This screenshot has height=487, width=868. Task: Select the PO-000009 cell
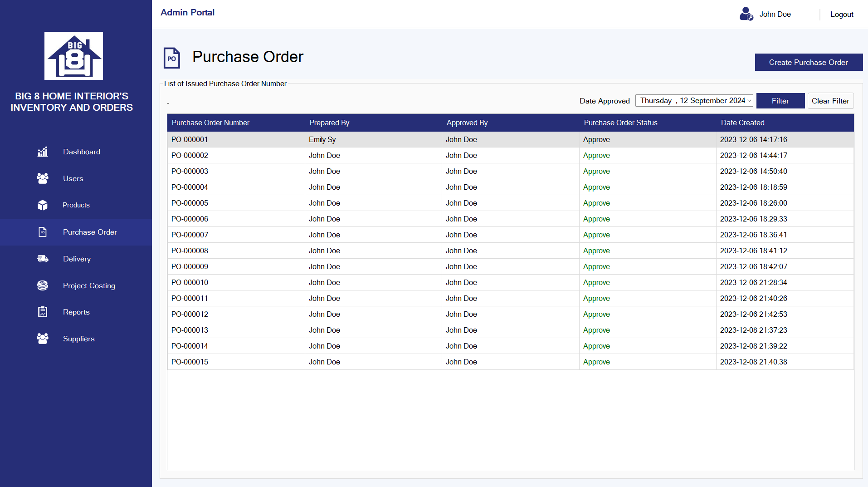236,266
